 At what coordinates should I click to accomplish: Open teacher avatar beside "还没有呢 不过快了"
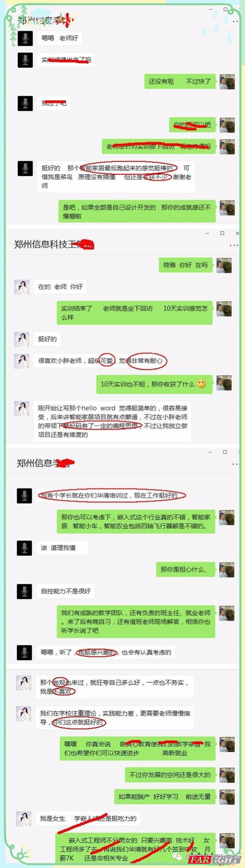tap(227, 82)
